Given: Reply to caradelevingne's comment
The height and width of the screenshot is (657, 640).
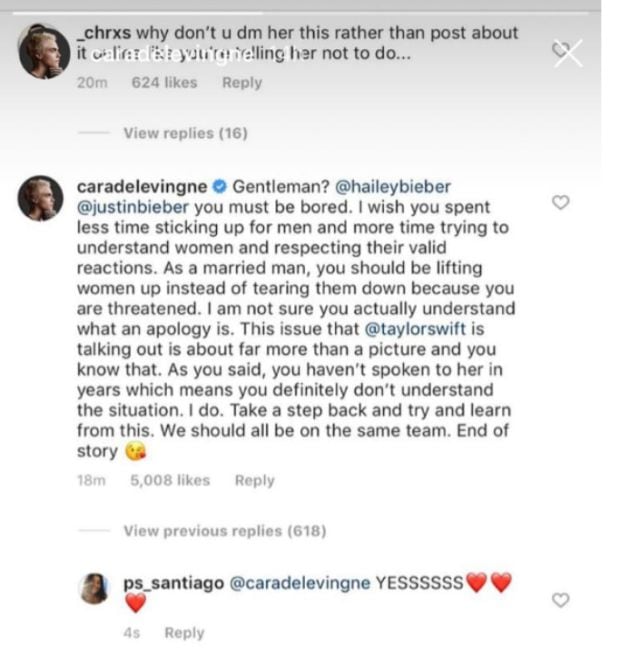Looking at the screenshot, I should pyautogui.click(x=254, y=480).
